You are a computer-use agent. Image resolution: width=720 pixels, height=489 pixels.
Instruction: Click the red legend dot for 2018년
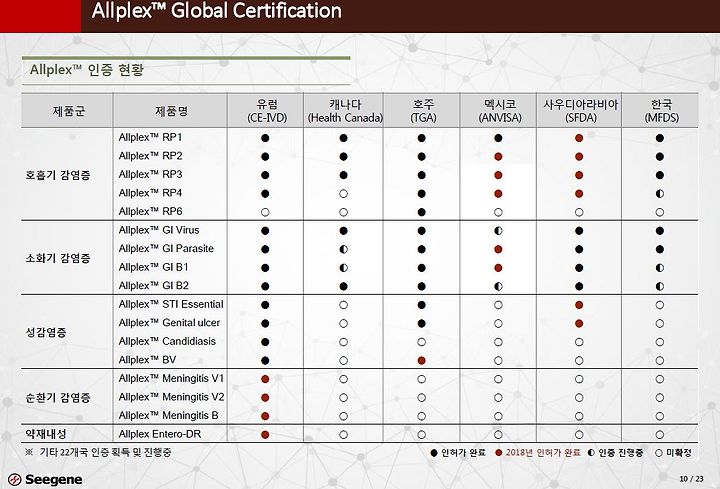click(x=499, y=453)
